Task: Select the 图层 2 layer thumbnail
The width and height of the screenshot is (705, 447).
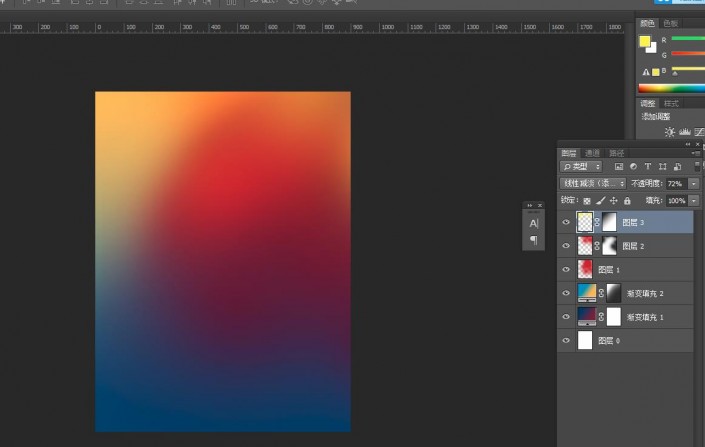Action: tap(585, 246)
